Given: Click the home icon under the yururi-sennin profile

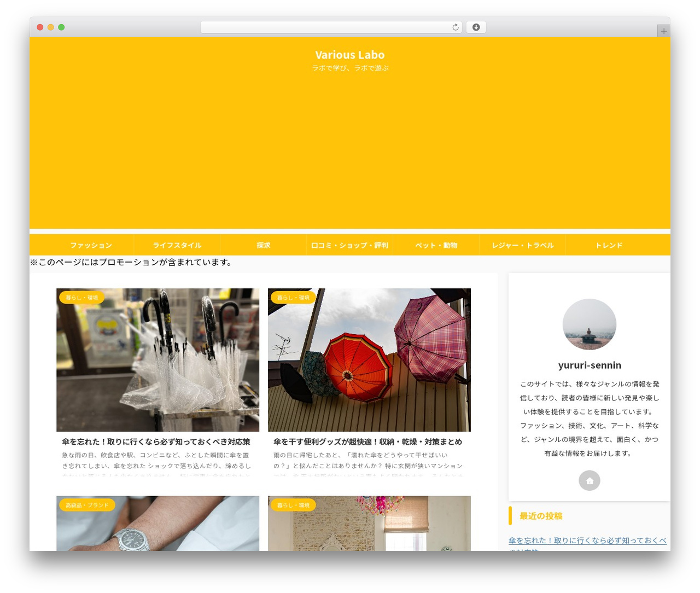Looking at the screenshot, I should pos(590,480).
